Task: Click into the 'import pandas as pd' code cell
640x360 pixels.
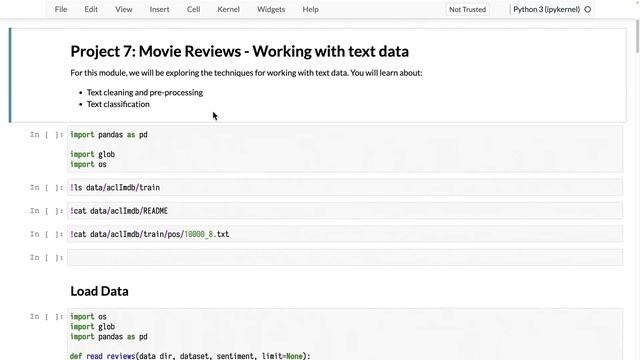Action: (345, 149)
